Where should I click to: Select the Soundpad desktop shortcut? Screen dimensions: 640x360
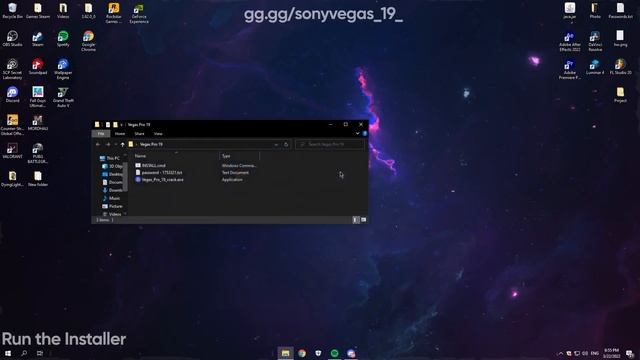38,67
